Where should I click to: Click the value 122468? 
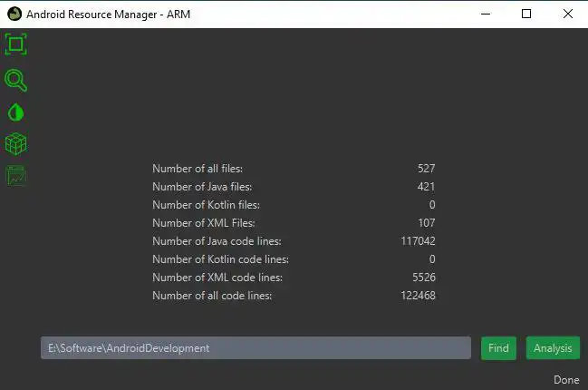point(419,296)
